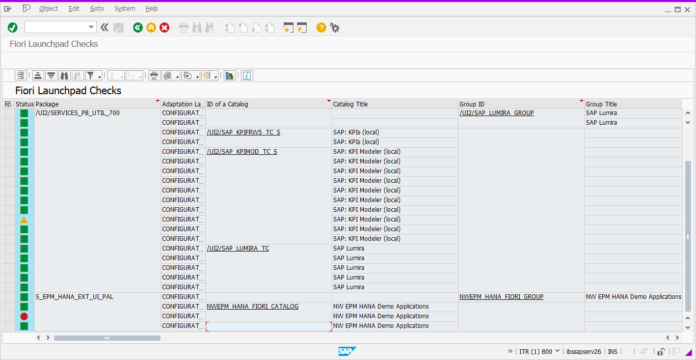
Task: Open Customize Local Layout gear icon
Action: coord(335,28)
